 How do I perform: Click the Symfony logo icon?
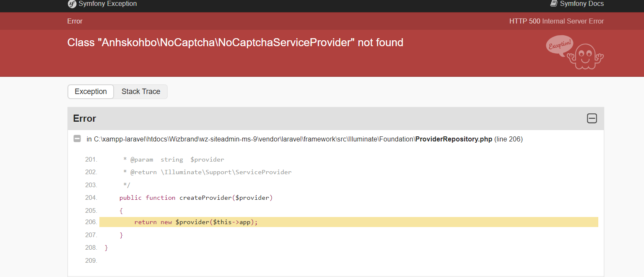72,4
